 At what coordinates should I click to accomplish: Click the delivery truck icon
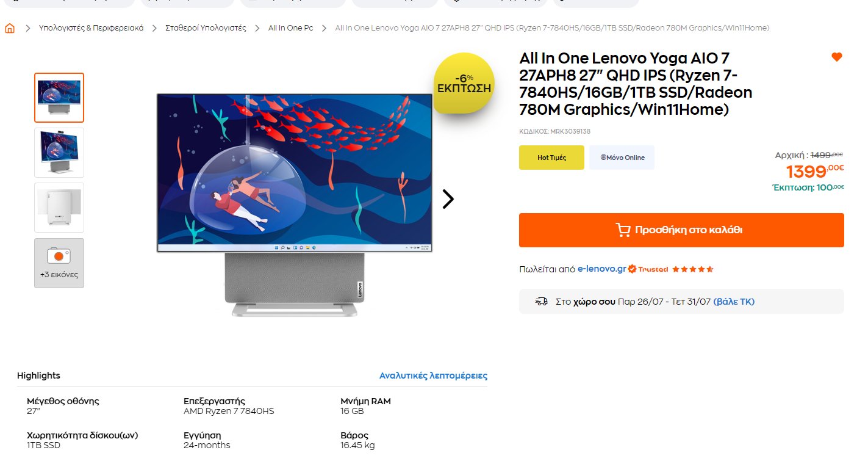tap(541, 302)
